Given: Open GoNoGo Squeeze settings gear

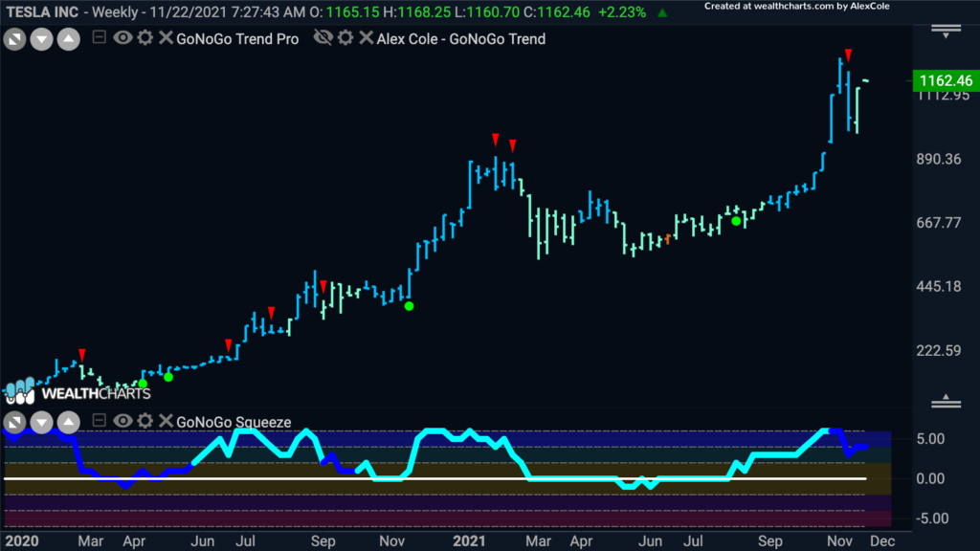Looking at the screenshot, I should click(x=145, y=421).
